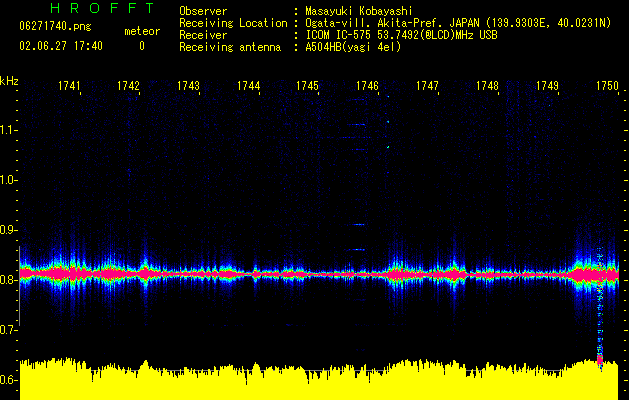Click the 1742 time axis marker
The height and width of the screenshot is (400, 629).
(128, 86)
